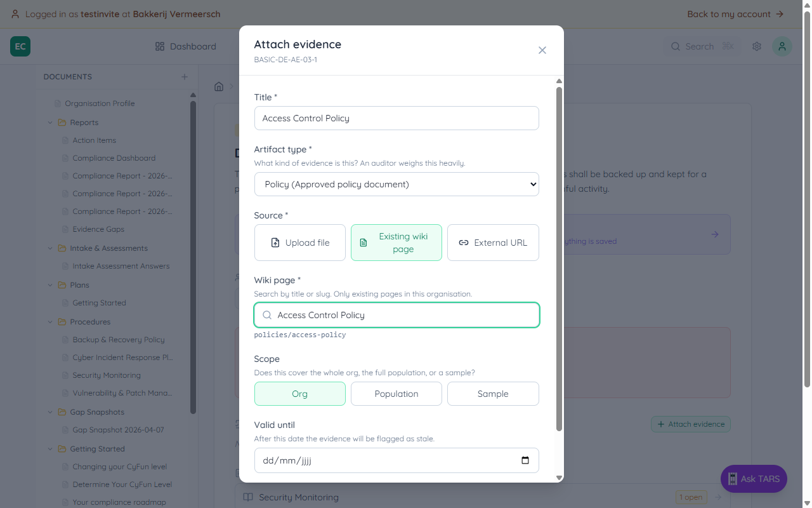Open the calendar picker in Valid until field
The width and height of the screenshot is (812, 508).
click(x=525, y=460)
